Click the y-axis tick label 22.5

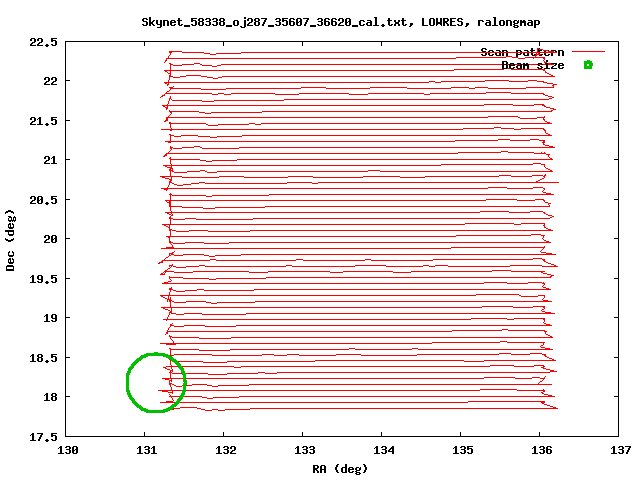pos(43,42)
